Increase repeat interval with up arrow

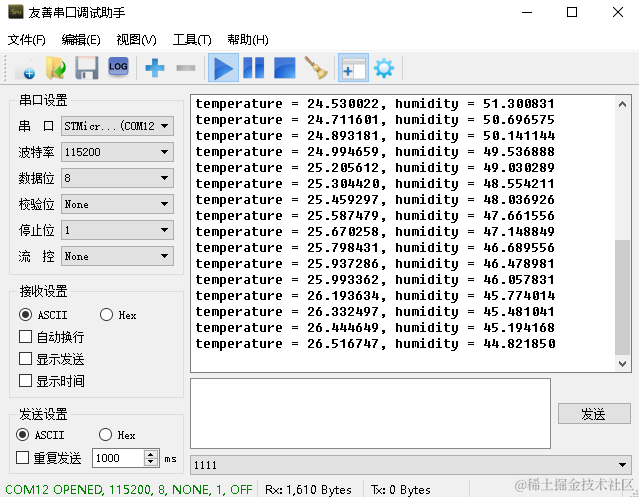click(x=151, y=454)
